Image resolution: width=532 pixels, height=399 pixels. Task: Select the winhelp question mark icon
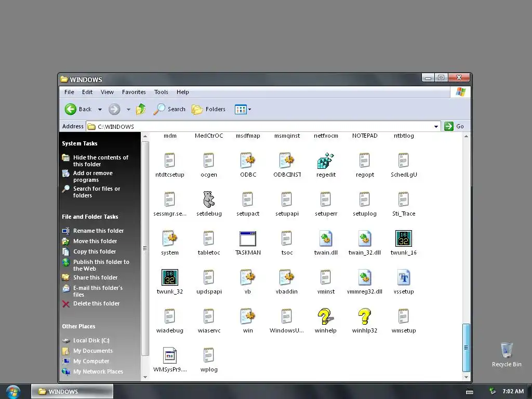[325, 316]
